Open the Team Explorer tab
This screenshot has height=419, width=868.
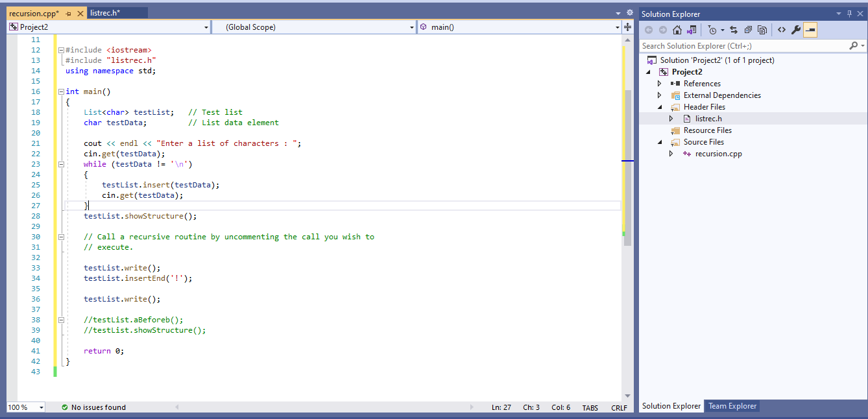coord(732,406)
